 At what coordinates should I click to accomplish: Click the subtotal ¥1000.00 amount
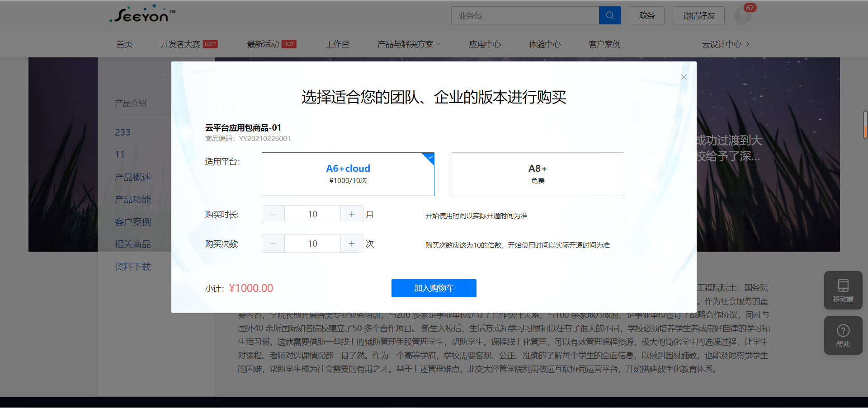251,288
